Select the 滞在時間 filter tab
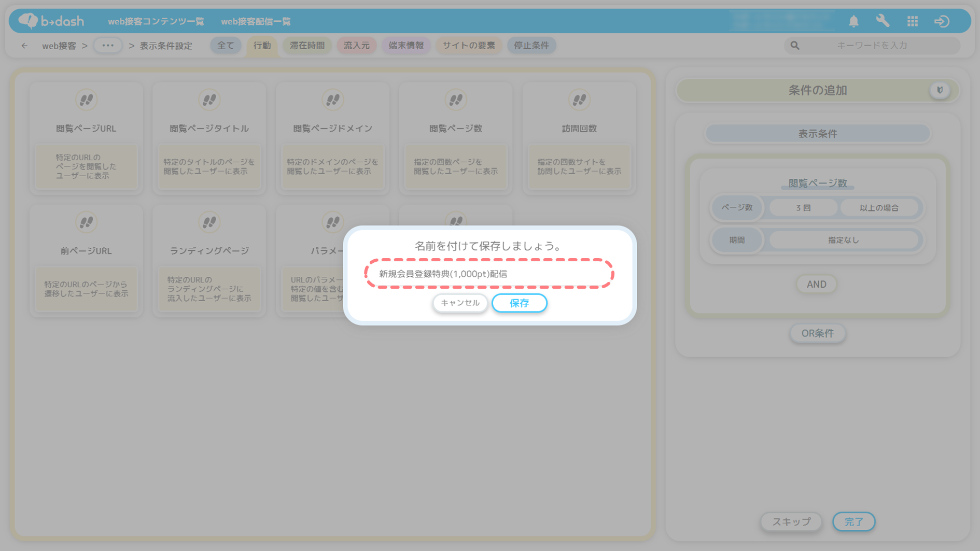The height and width of the screenshot is (551, 980). 307,46
